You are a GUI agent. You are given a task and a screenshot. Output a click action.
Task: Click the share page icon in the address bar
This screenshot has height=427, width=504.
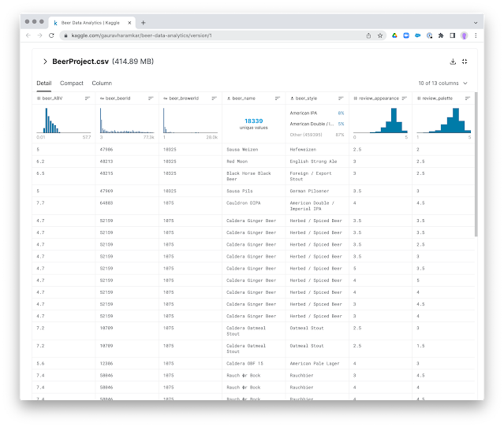pyautogui.click(x=368, y=35)
